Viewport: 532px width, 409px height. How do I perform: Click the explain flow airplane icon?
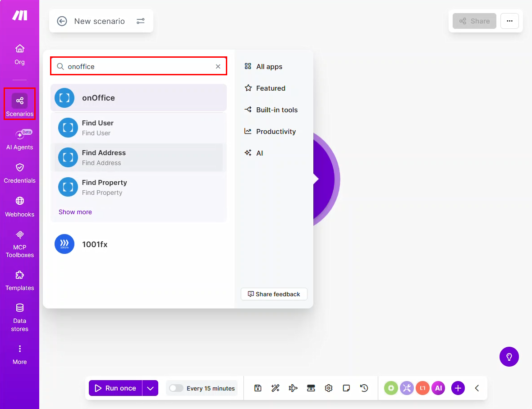point(293,388)
